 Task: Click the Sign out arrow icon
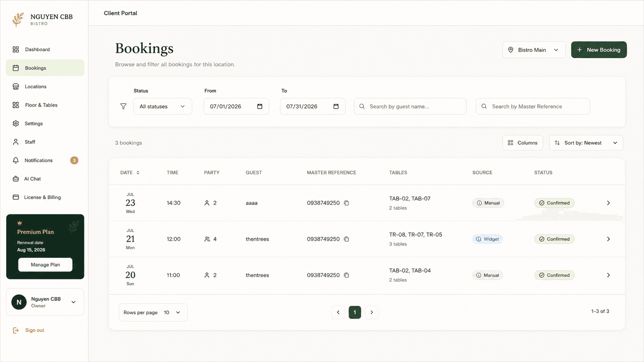16,330
